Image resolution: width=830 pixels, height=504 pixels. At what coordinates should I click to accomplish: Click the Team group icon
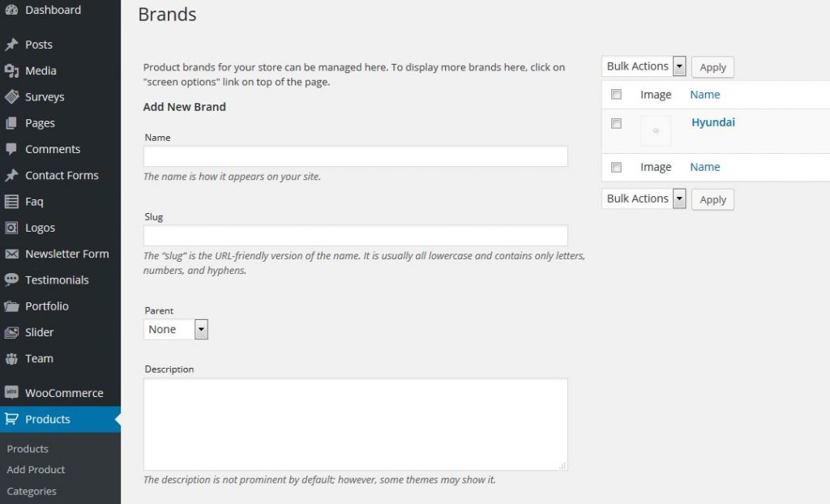(x=11, y=358)
